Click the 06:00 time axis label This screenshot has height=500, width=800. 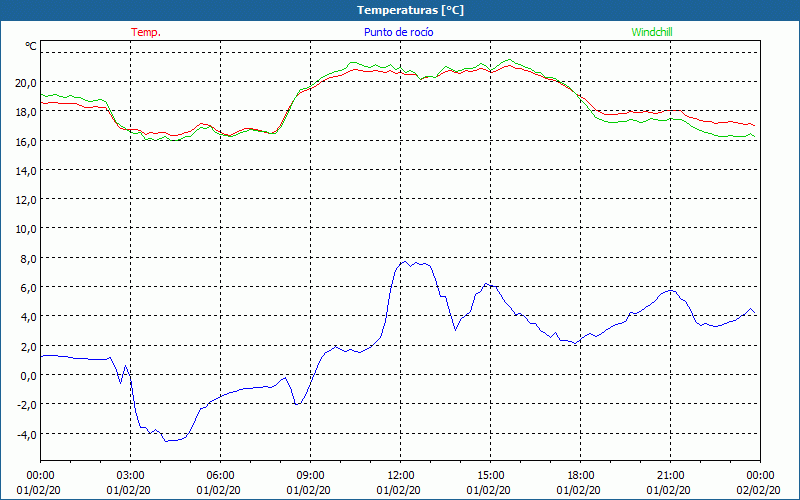[220, 476]
